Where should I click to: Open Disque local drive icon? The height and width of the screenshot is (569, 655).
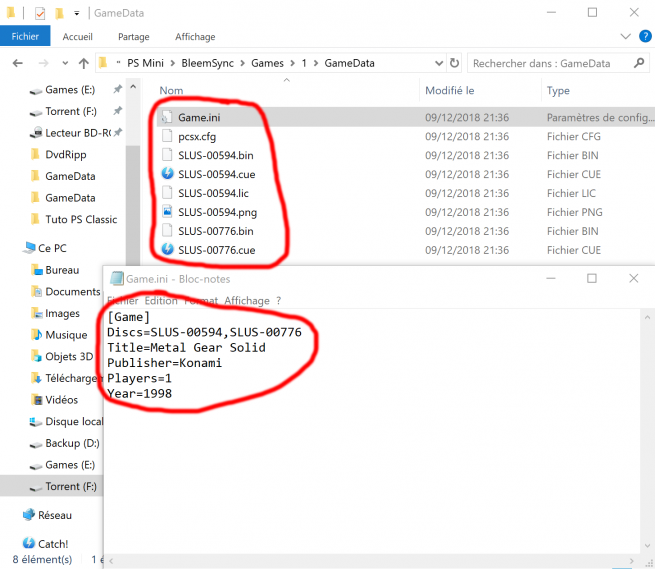coord(36,422)
